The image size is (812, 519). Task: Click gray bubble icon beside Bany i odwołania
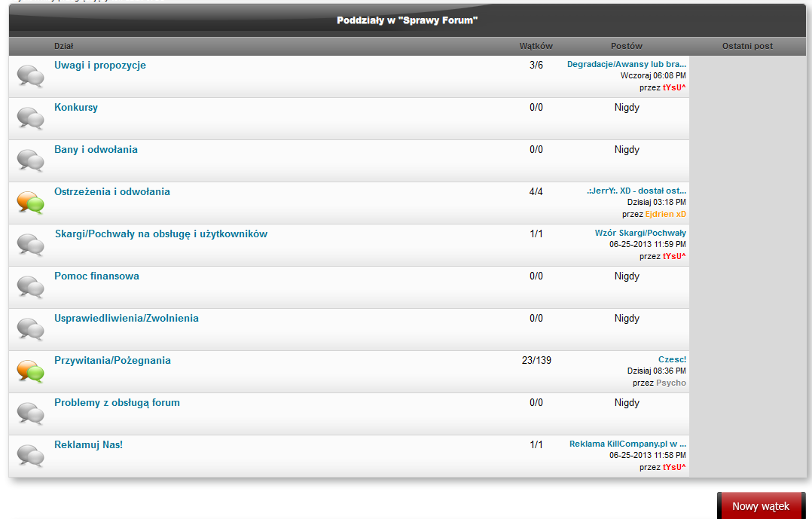click(x=31, y=160)
